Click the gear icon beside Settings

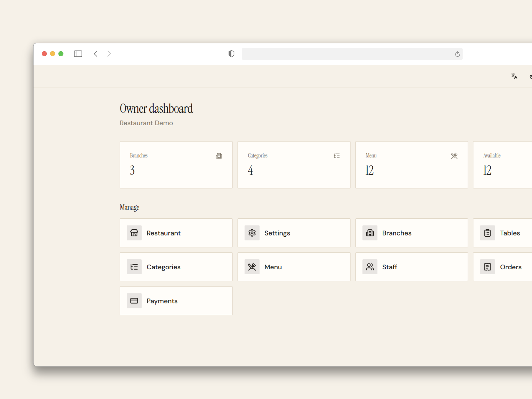tap(252, 233)
